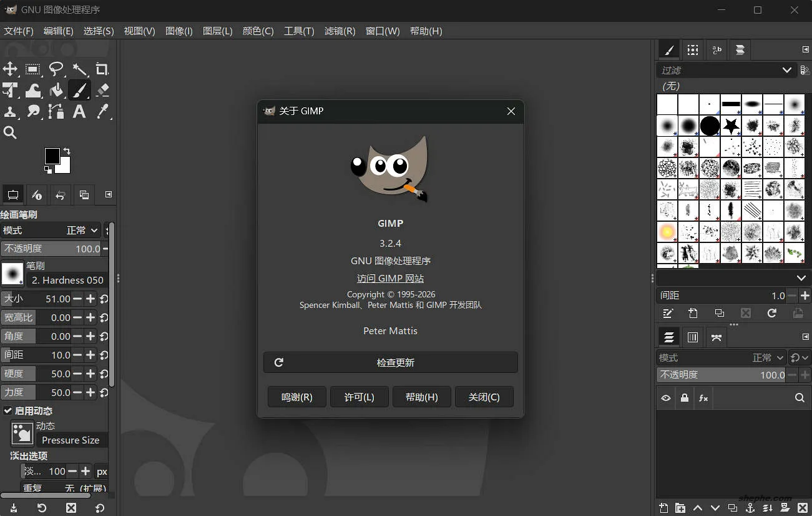Click the 许可(L) license button
Image resolution: width=812 pixels, height=516 pixels.
pos(360,397)
